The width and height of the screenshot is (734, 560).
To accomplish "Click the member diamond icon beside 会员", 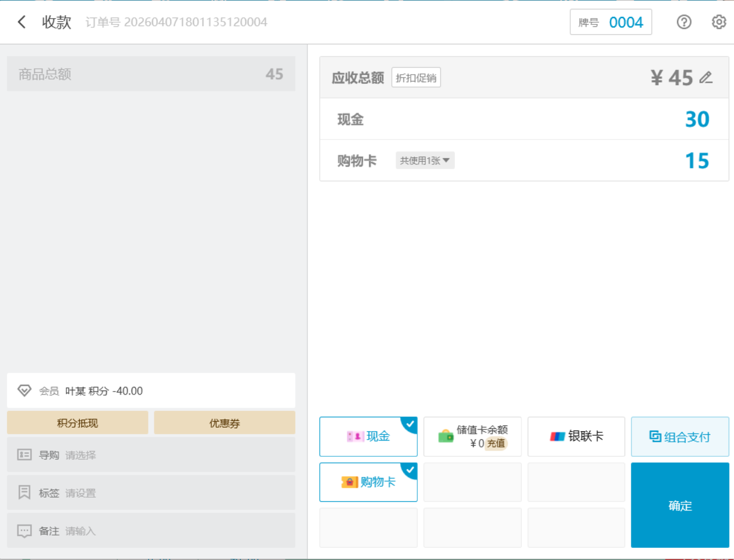I will point(24,390).
